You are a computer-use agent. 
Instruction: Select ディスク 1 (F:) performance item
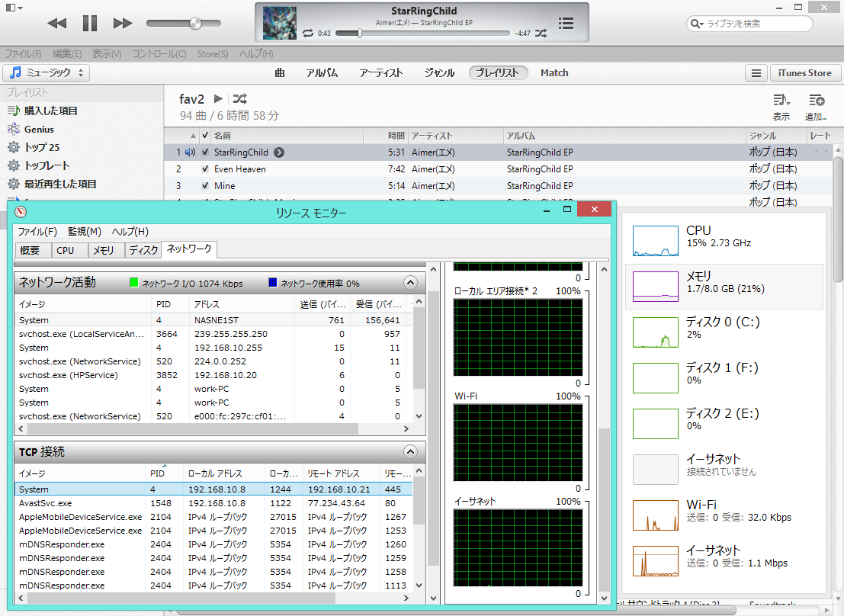[x=724, y=378]
